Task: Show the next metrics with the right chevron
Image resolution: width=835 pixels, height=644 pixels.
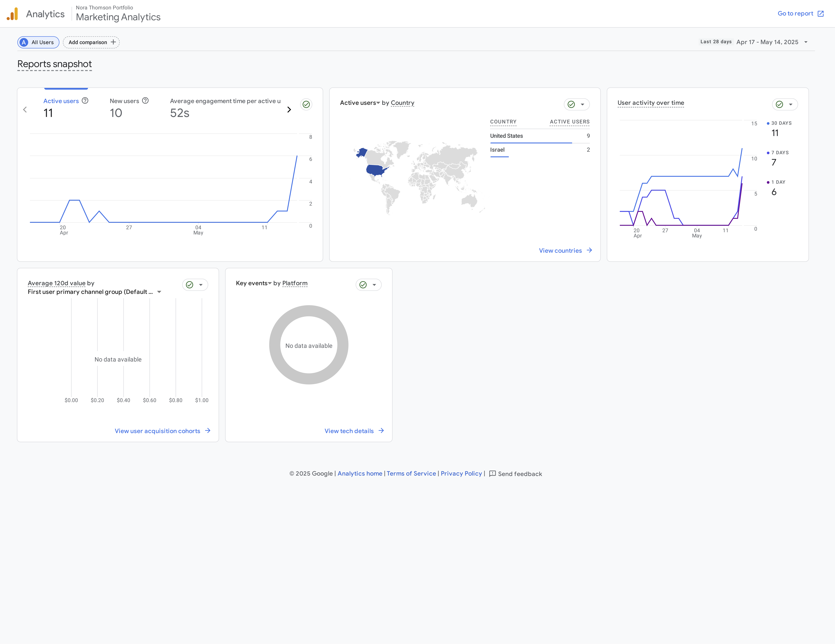Action: tap(289, 110)
